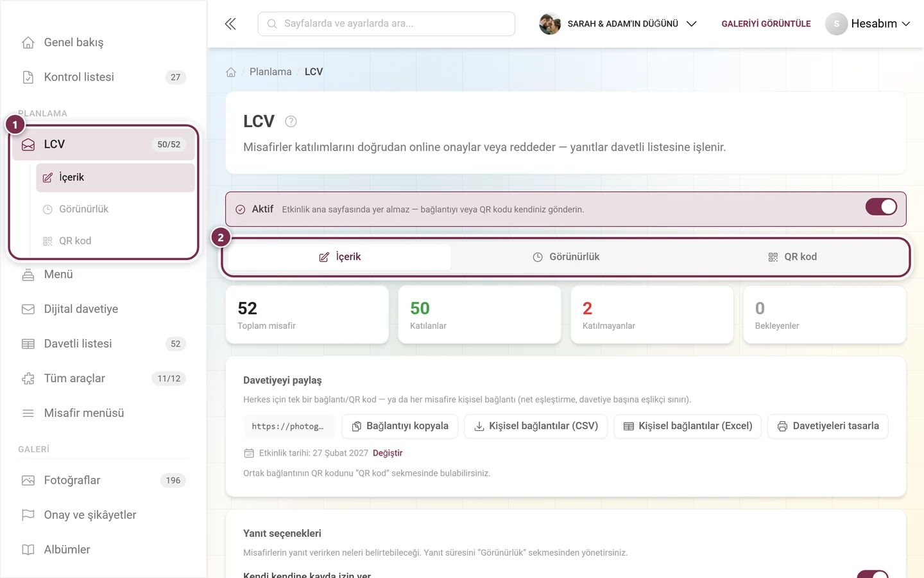This screenshot has width=924, height=578.
Task: Toggle Kendi kendine kayda izin ver switch
Action: click(873, 574)
